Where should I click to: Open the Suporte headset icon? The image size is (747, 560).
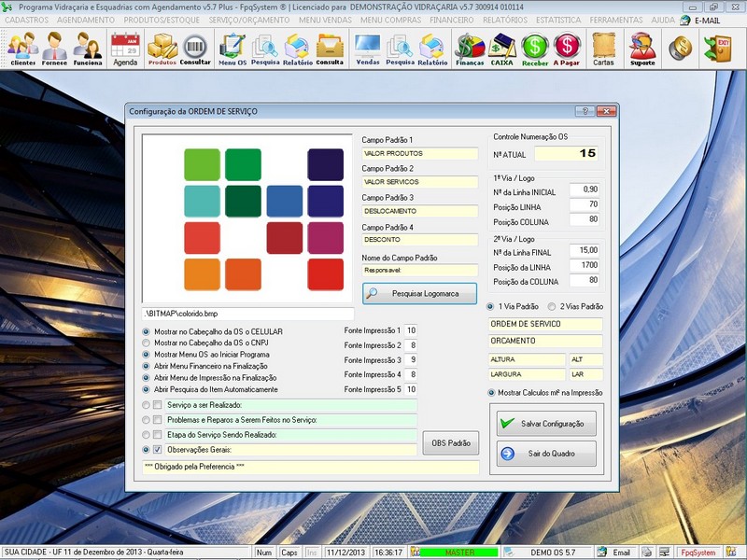(x=642, y=49)
